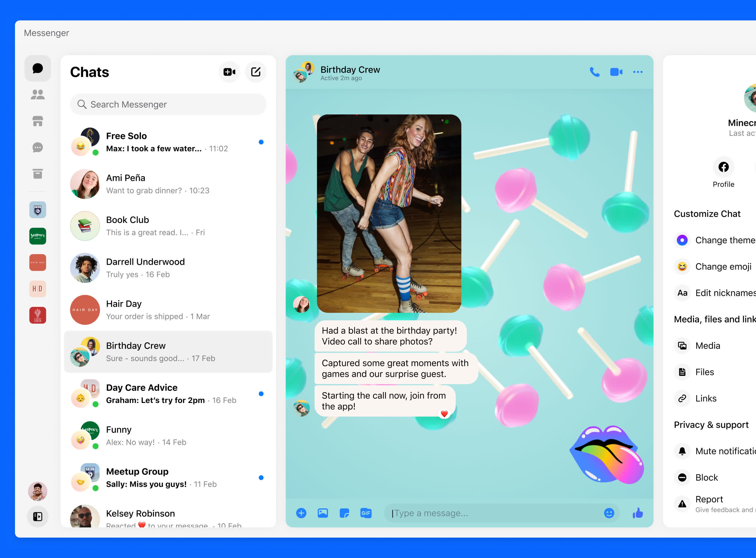Toggle the sidebar collapse icon
Image resolution: width=756 pixels, height=558 pixels.
(x=38, y=516)
